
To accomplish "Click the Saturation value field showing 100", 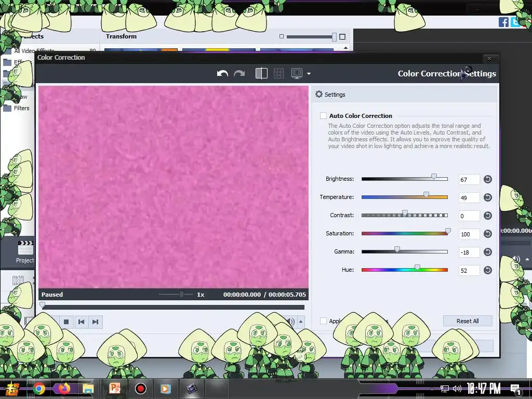I will [469, 234].
